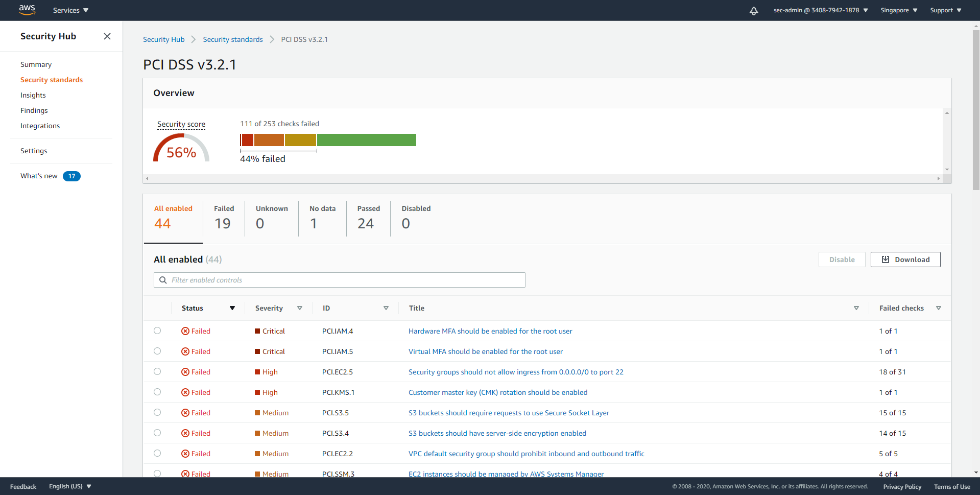Select radio button for PCI.IAM.5 row
The image size is (980, 495).
pos(157,351)
